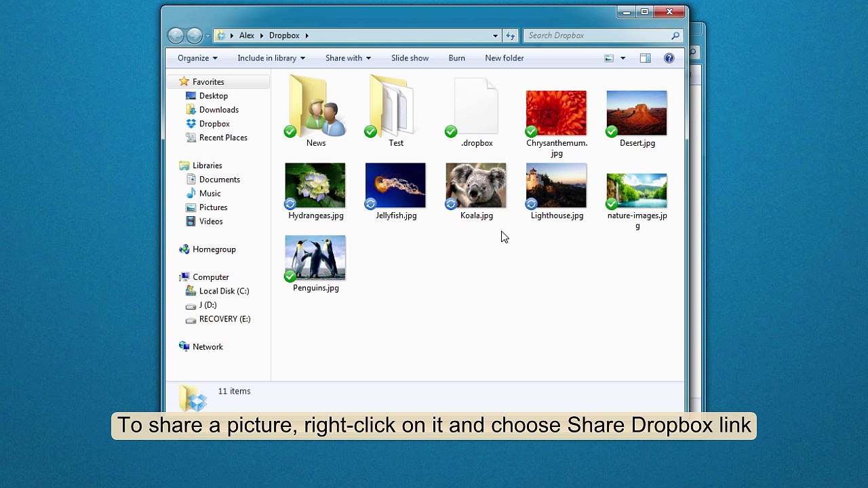Select the Lighthouse.jpg thumbnail
This screenshot has width=868, height=488.
coord(556,185)
